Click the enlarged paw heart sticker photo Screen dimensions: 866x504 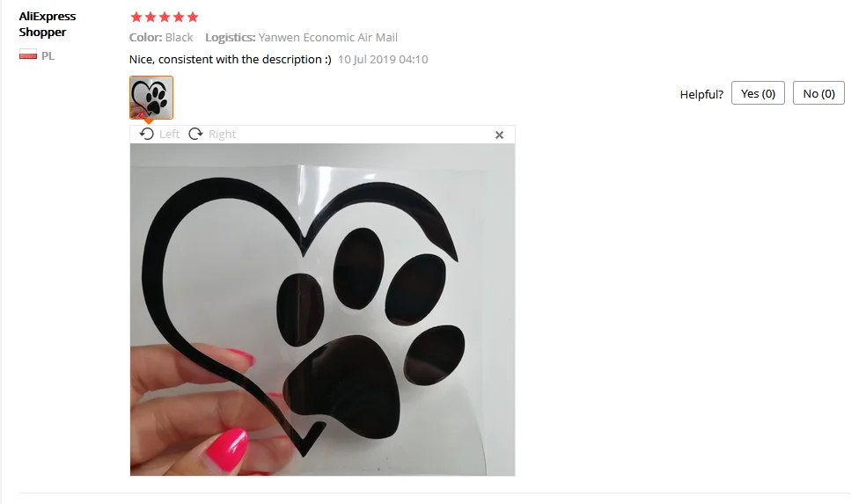click(x=322, y=310)
